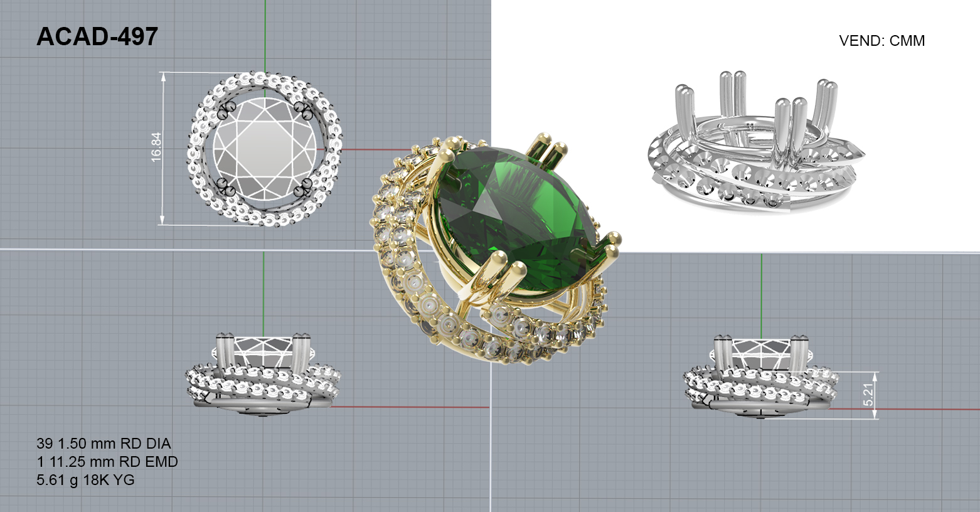Click the '1 11.25 mm RD EMD' line
The height and width of the screenshot is (512, 980).
(x=107, y=462)
